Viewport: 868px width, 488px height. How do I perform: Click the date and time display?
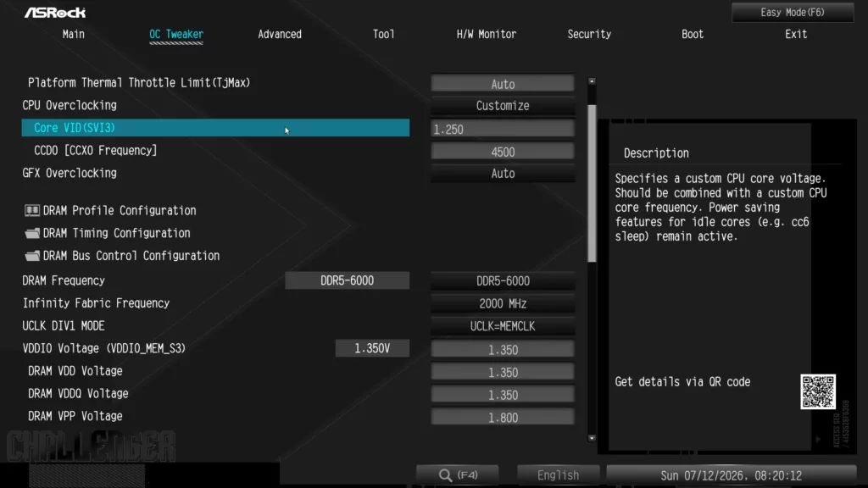point(731,475)
